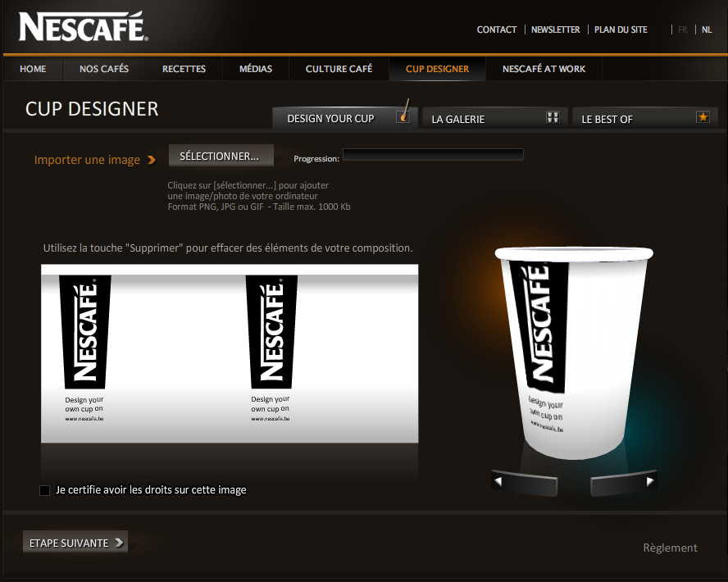Open the Le Best Of tab
728x582 pixels.
coord(645,118)
